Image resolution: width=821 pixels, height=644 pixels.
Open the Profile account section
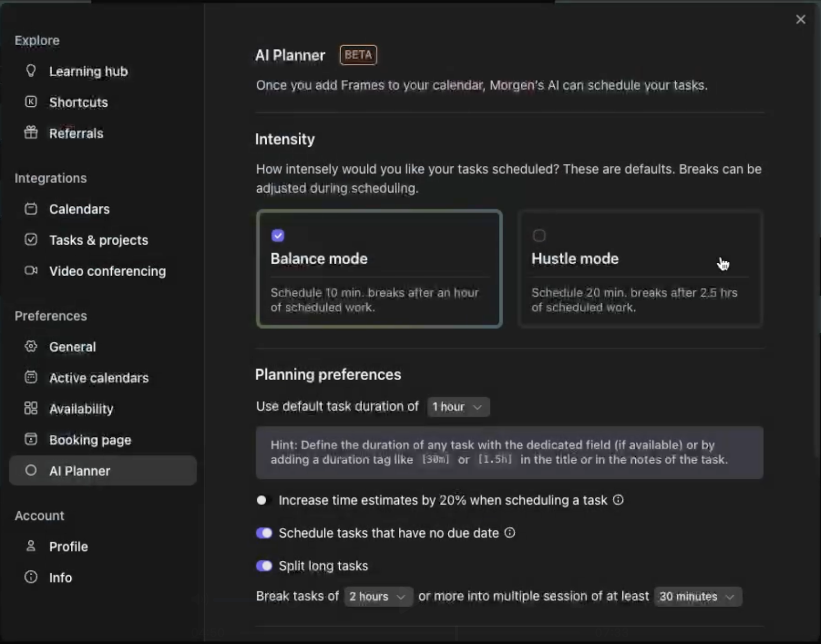(68, 547)
